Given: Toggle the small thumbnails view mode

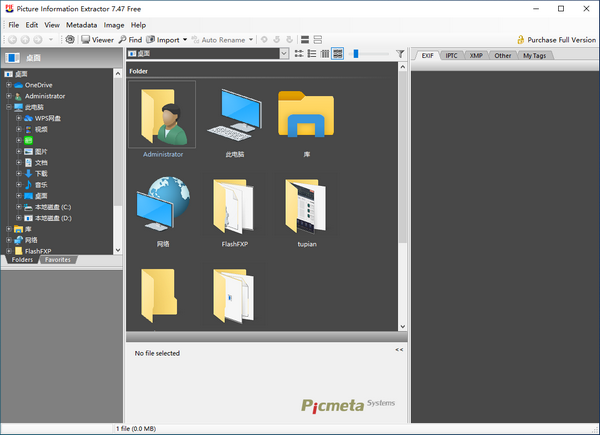Looking at the screenshot, I should tap(299, 53).
